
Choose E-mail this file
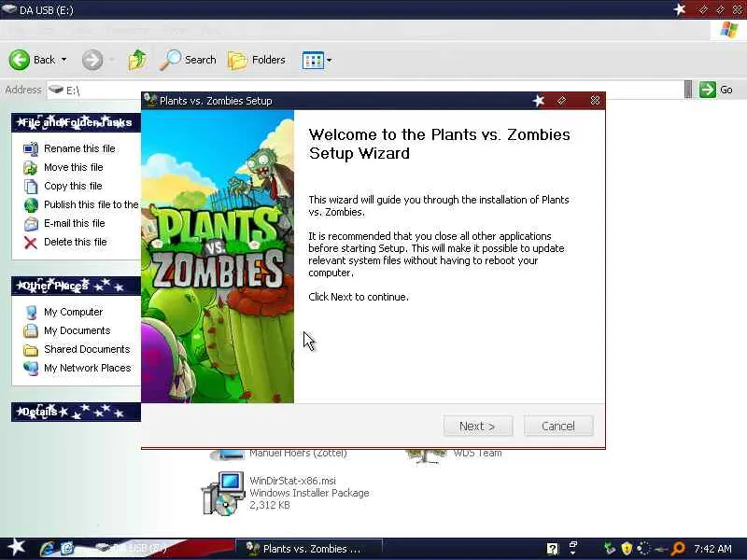point(75,223)
